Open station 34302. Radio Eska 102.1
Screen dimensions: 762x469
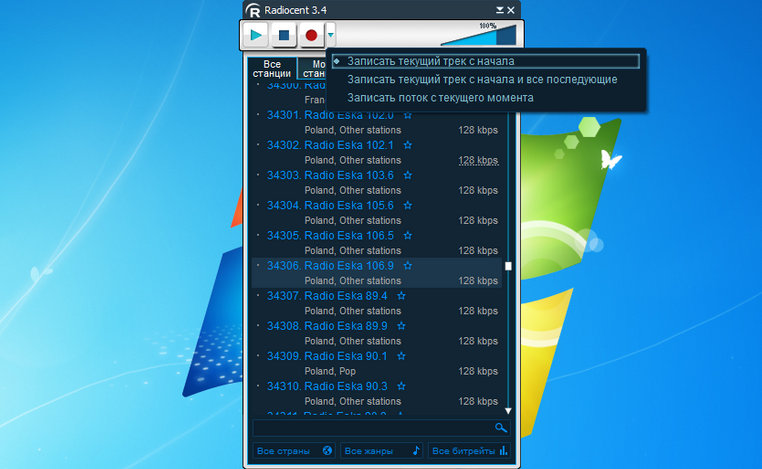330,145
